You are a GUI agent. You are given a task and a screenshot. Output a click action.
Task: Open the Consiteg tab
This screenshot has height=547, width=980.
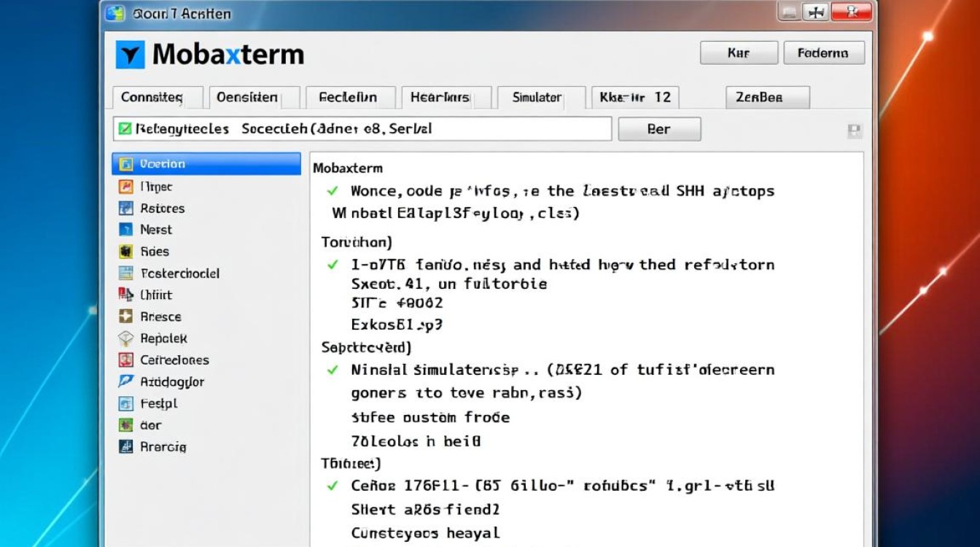[152, 98]
